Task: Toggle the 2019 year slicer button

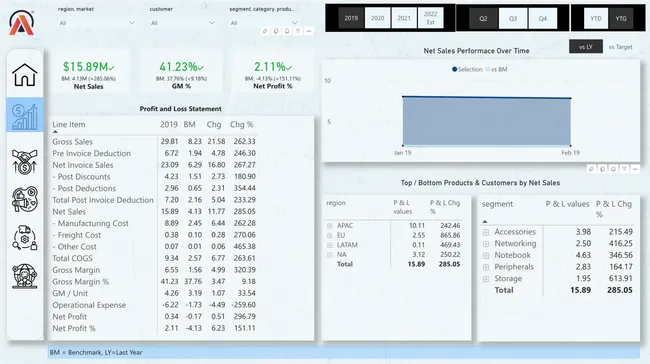Action: (351, 18)
